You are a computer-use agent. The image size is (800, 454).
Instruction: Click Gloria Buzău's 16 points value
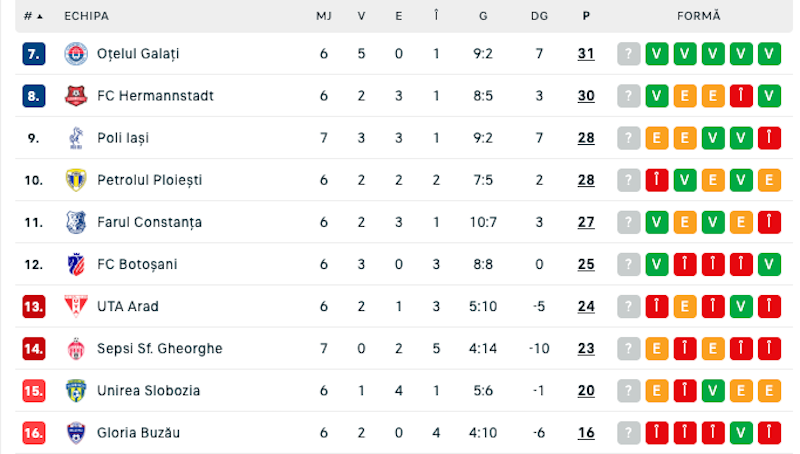(x=586, y=433)
